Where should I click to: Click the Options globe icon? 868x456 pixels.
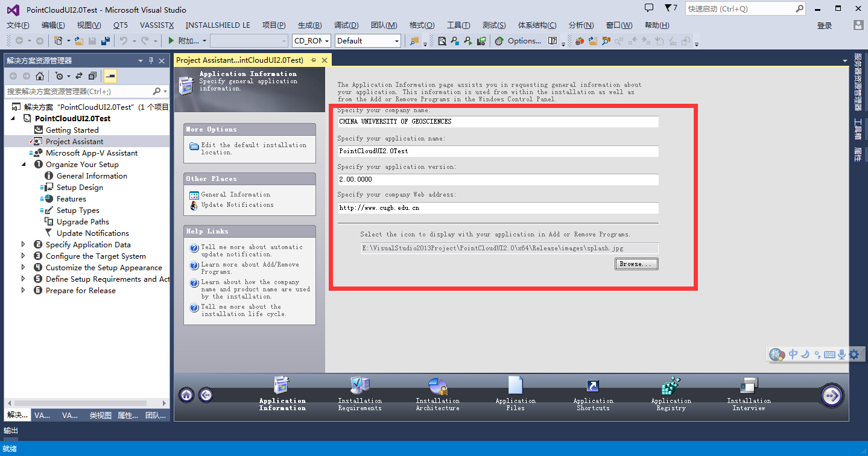pos(499,41)
